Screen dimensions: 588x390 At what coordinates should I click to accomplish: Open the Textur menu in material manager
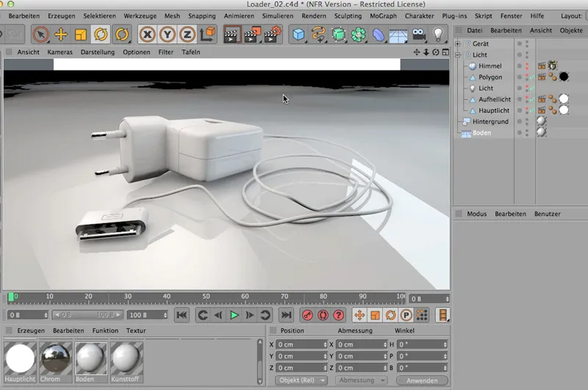(x=136, y=330)
